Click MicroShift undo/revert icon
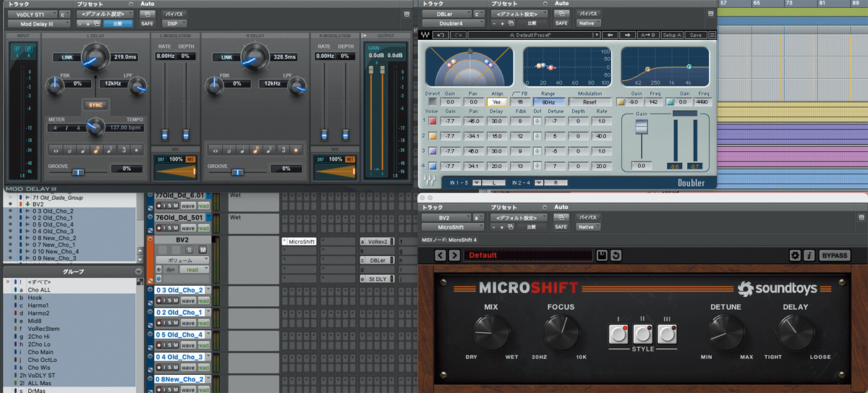Viewport: 868px width, 393px height. pyautogui.click(x=615, y=255)
